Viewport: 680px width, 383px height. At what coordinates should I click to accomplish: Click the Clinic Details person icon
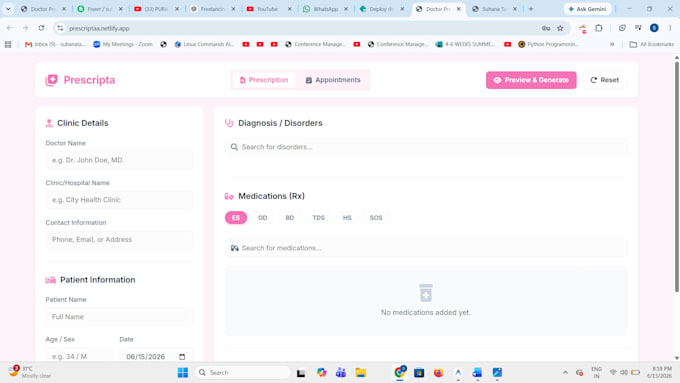49,123
